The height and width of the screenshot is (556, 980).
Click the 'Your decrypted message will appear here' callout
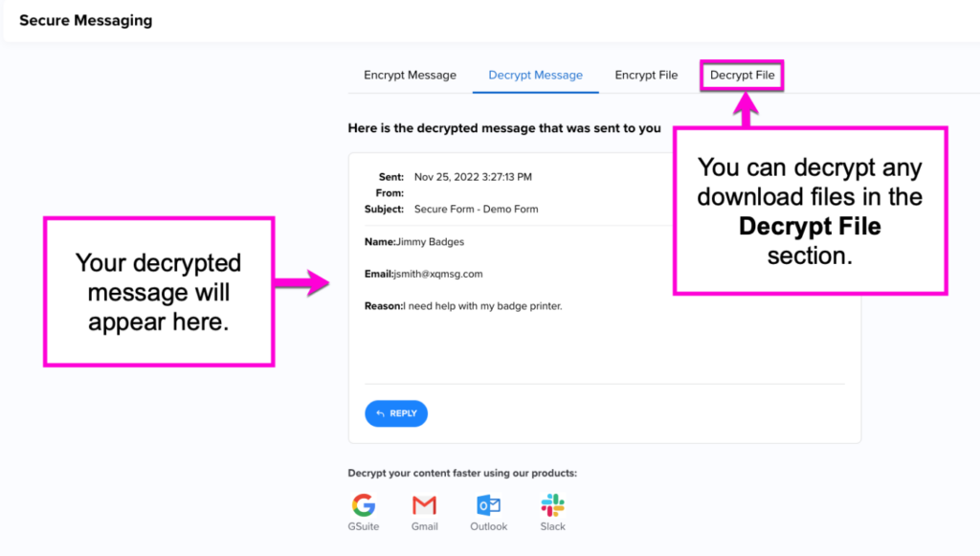click(159, 292)
